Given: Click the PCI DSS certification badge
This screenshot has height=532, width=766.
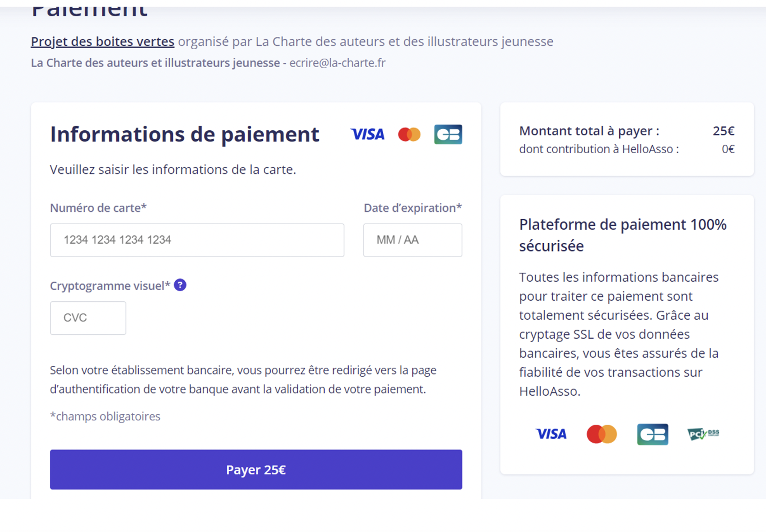Looking at the screenshot, I should (703, 434).
